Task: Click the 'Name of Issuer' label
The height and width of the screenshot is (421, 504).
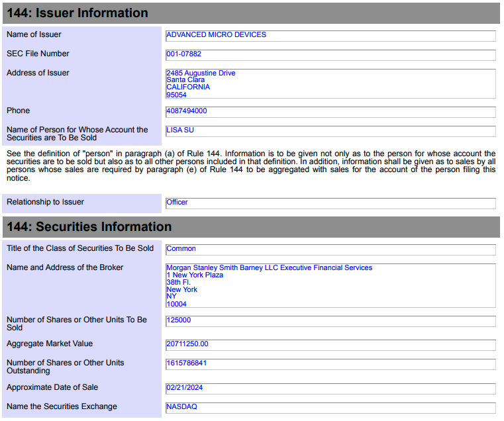Action: coord(34,34)
